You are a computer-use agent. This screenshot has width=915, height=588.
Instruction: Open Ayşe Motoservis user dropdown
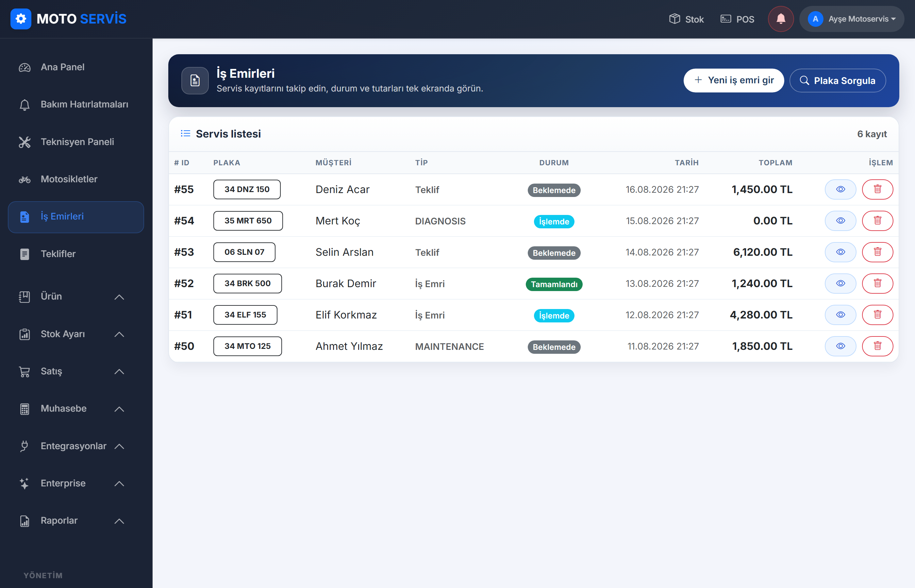852,19
